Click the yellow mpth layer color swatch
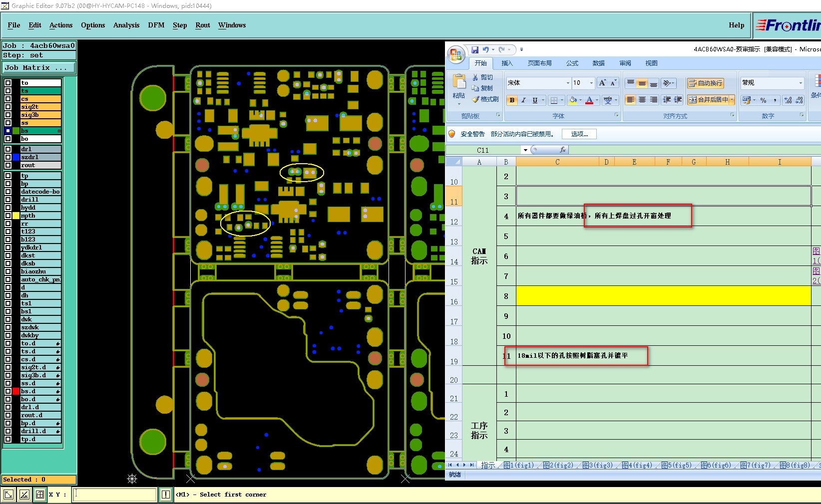 [16, 216]
